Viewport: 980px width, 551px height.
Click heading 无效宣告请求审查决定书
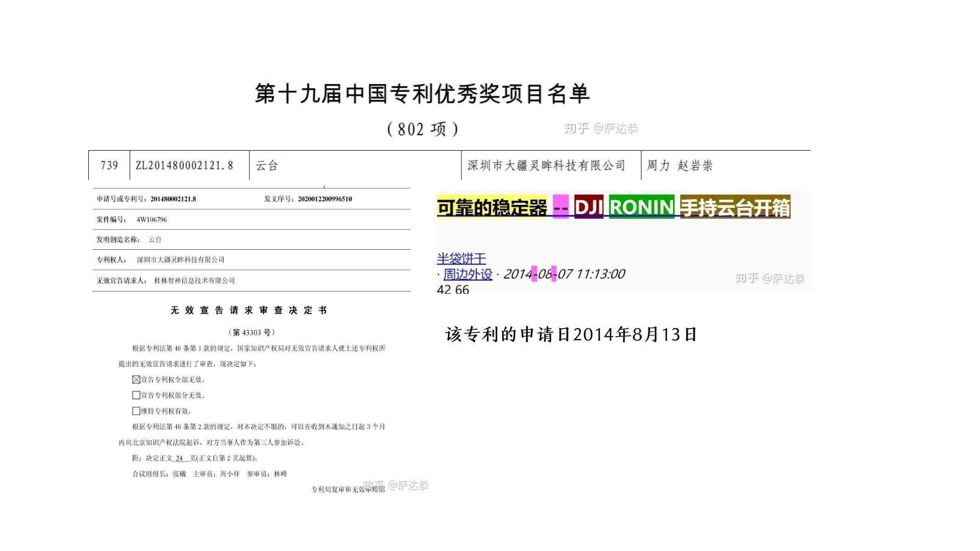(x=249, y=310)
